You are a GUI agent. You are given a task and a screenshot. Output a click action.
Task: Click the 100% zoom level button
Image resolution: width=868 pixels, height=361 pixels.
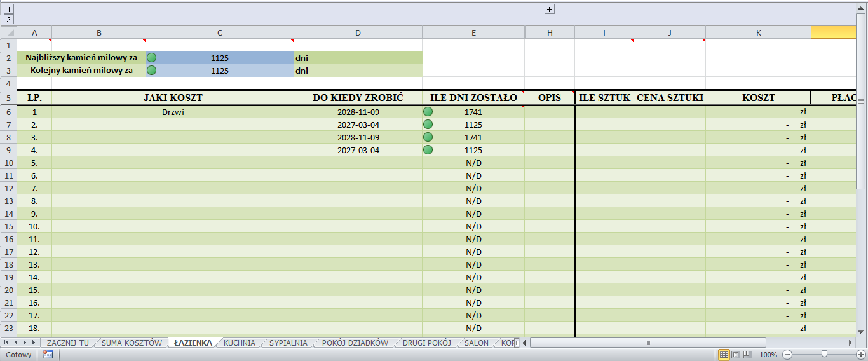point(768,355)
